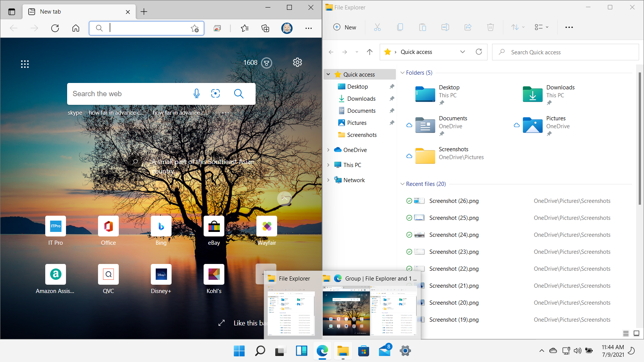Image resolution: width=644 pixels, height=362 pixels.
Task: Select the Cut icon in the toolbar
Action: [x=377, y=27]
